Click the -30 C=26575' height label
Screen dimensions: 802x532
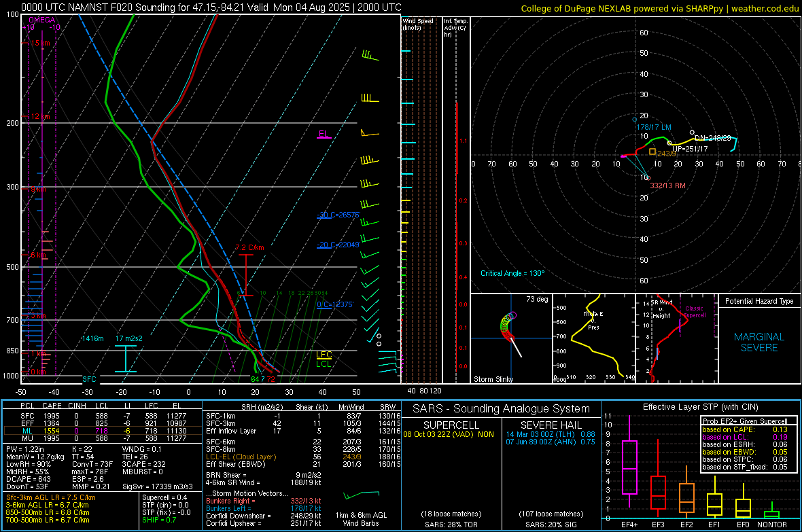pyautogui.click(x=338, y=215)
